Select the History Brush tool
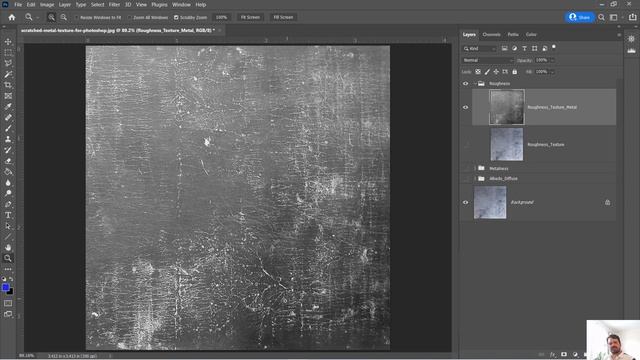Image resolution: width=640 pixels, height=360 pixels. pyautogui.click(x=8, y=150)
